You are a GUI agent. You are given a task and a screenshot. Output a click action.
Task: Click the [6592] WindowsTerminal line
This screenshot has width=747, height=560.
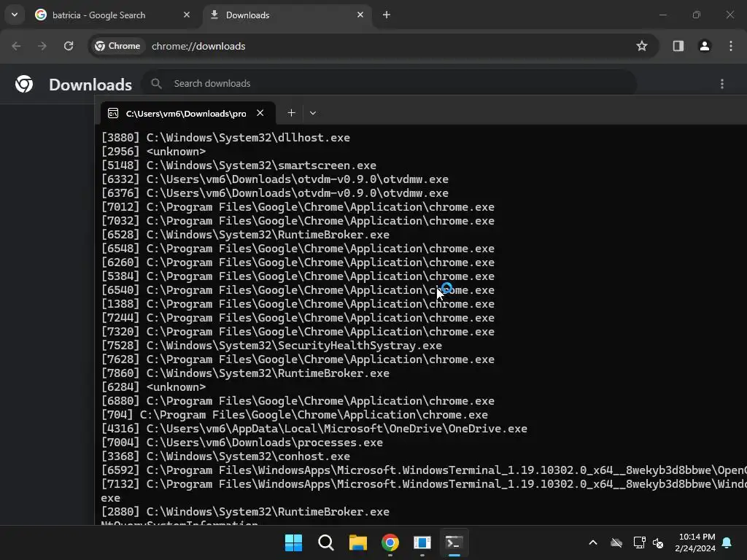pyautogui.click(x=424, y=470)
